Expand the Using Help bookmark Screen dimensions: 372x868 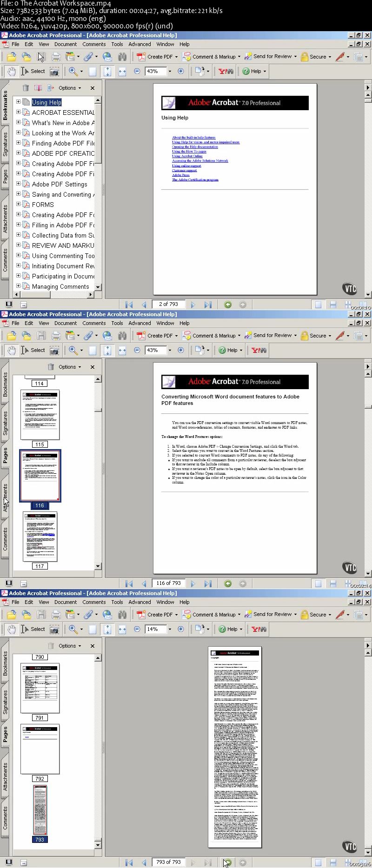pos(18,102)
